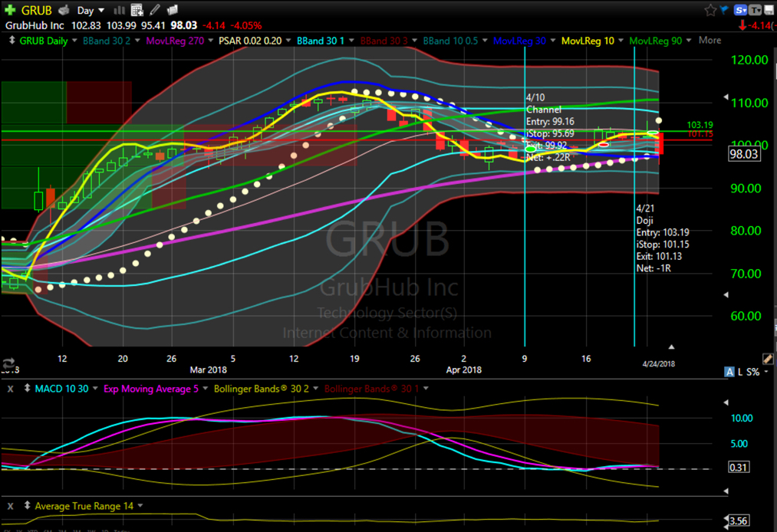The height and width of the screenshot is (532, 777).
Task: Click the Mar 2018 label on date axis
Action: point(208,369)
